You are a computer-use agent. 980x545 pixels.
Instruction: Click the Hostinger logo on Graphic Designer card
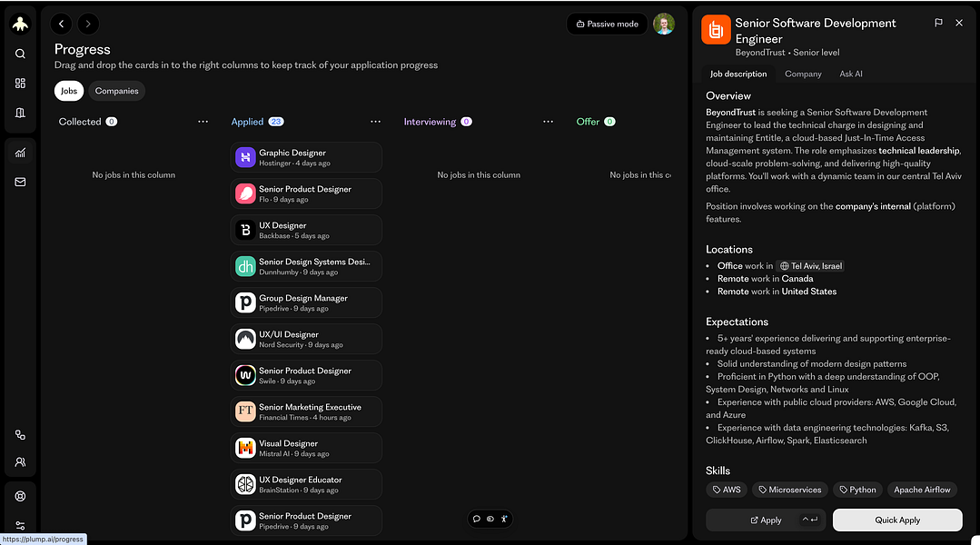[x=245, y=157]
